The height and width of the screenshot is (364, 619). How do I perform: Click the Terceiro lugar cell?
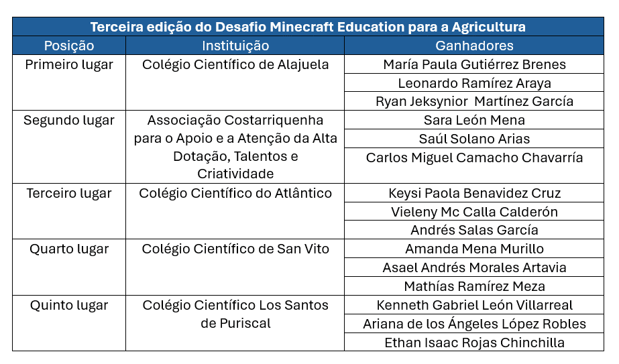(x=69, y=211)
